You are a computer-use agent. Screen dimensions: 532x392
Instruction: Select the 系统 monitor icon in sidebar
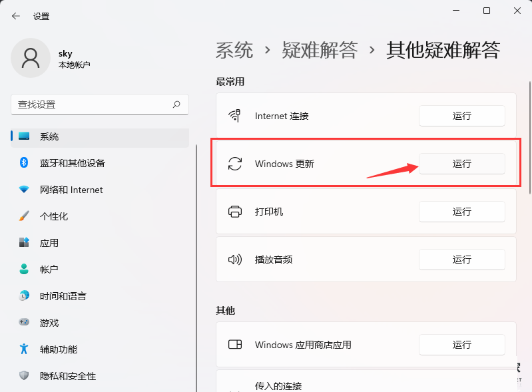pyautogui.click(x=24, y=136)
